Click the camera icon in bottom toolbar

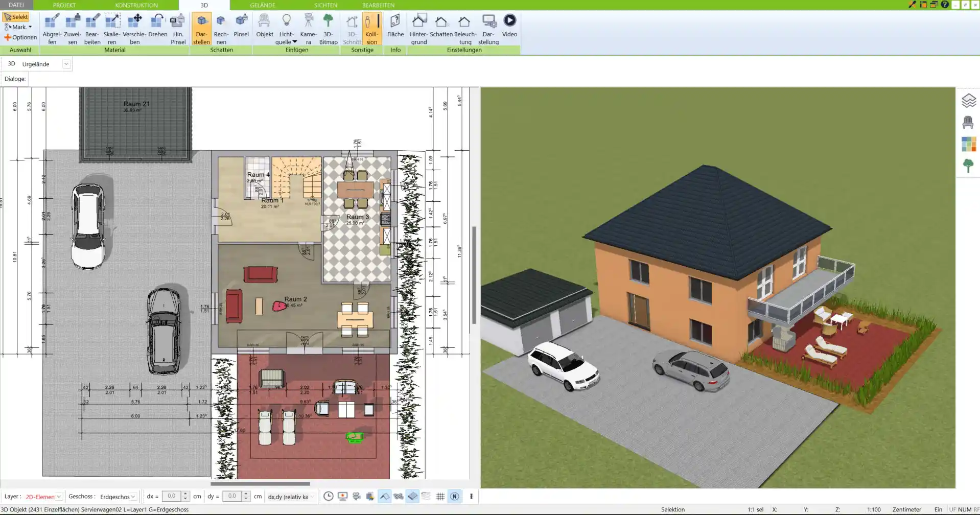point(357,496)
